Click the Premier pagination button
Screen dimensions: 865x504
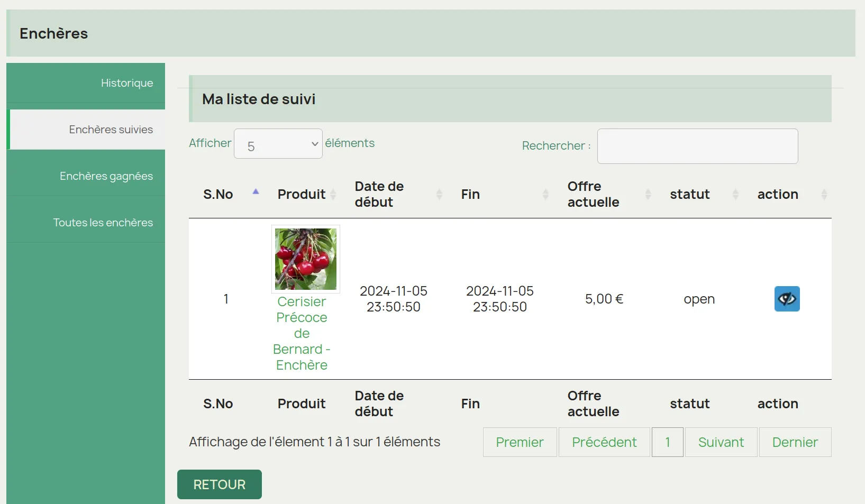520,442
